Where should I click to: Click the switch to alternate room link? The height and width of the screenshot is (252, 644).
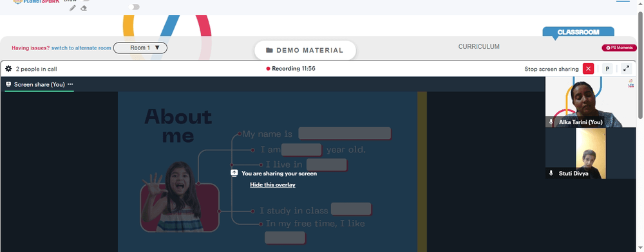81,48
